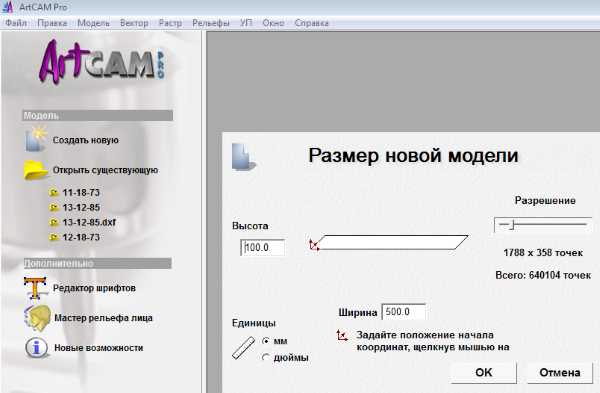This screenshot has width=600, height=393.
Task: Click the file icon beside 12-18-73
Action: pos(54,237)
